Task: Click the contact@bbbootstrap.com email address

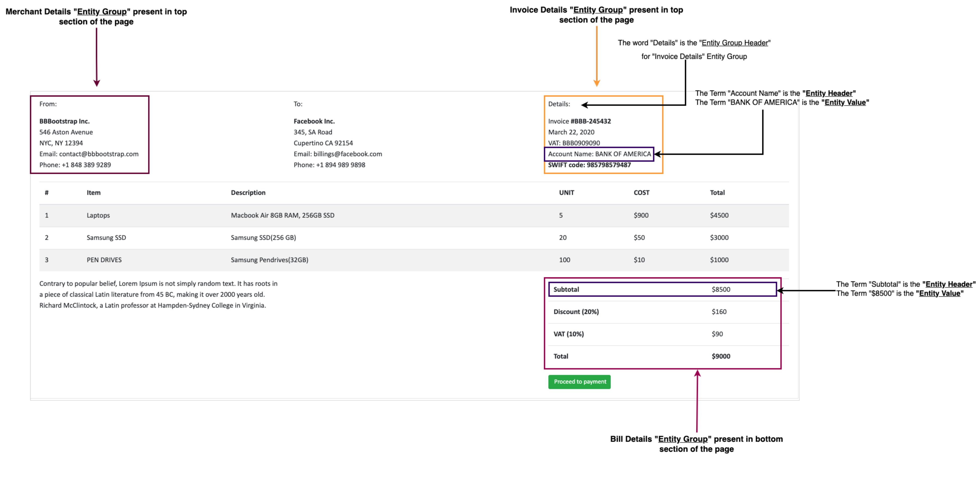Action: 98,154
